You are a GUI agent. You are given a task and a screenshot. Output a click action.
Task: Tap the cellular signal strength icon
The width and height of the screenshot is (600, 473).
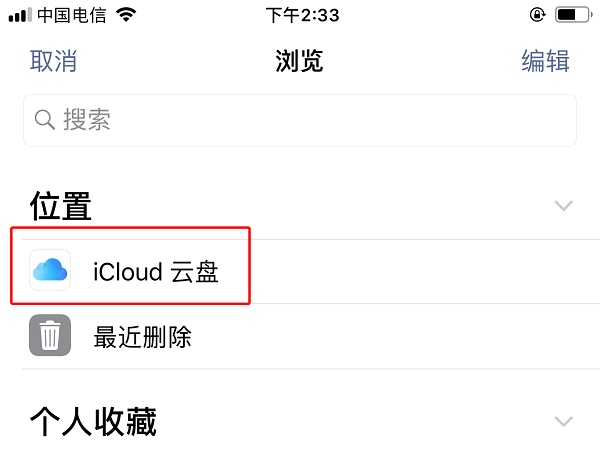(x=19, y=15)
